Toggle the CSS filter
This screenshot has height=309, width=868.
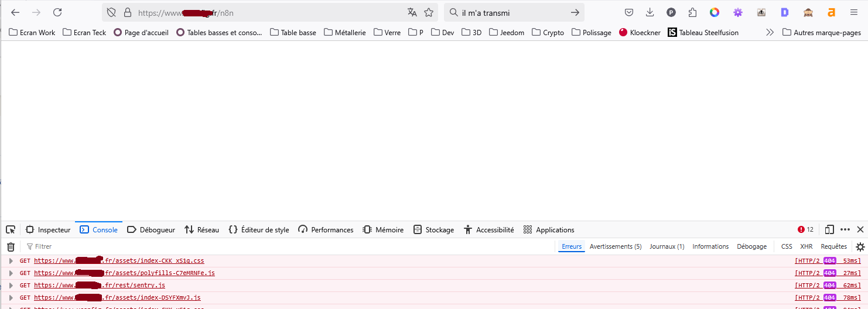coord(787,247)
